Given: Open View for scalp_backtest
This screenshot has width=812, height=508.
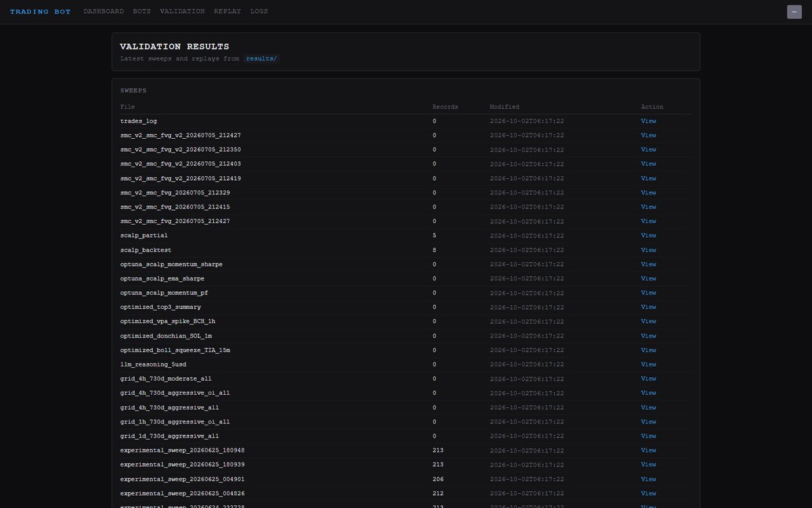Looking at the screenshot, I should click(648, 250).
